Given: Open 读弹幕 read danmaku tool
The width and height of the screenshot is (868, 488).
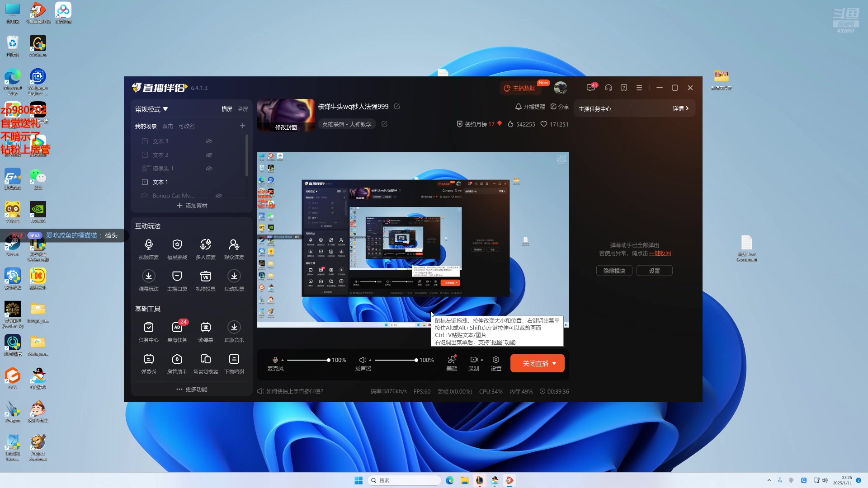Looking at the screenshot, I should point(205,332).
